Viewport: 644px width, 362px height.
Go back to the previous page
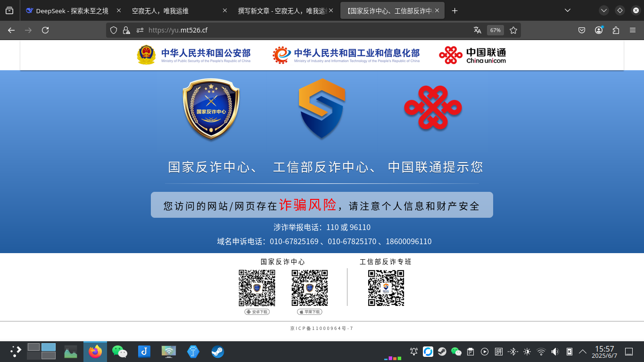[11, 30]
